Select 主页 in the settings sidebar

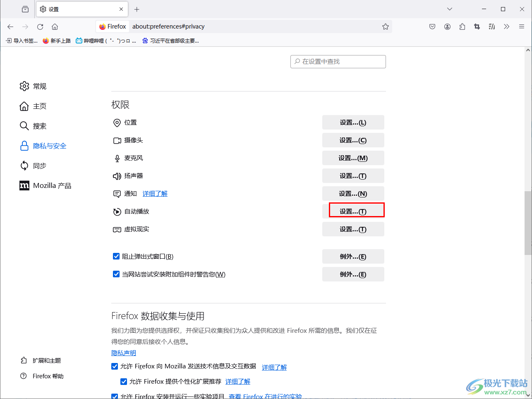[33, 106]
